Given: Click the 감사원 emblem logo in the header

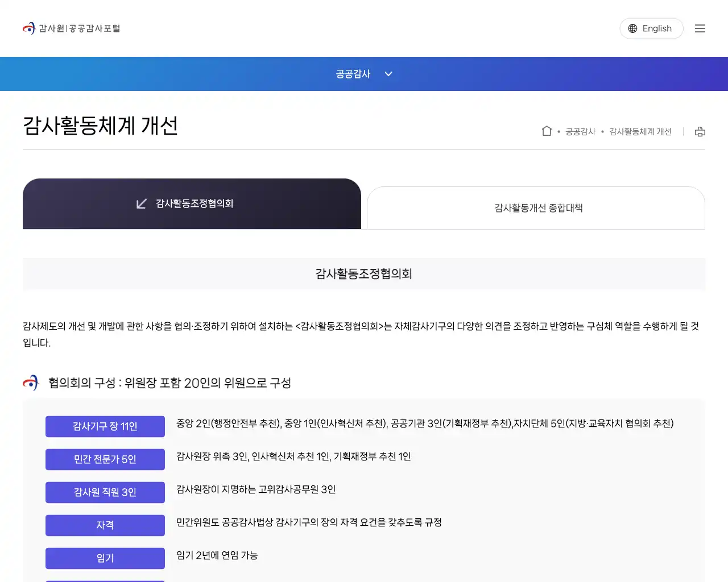Looking at the screenshot, I should pos(29,28).
